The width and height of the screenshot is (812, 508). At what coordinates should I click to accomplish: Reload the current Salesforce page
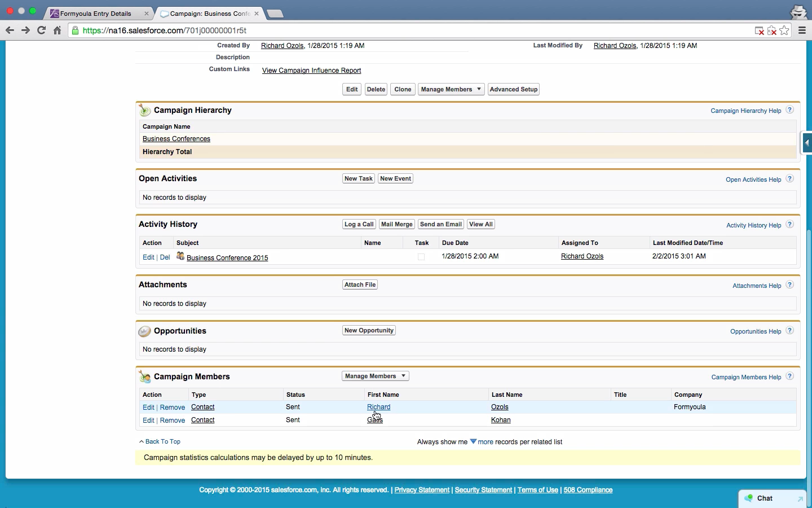click(x=41, y=30)
